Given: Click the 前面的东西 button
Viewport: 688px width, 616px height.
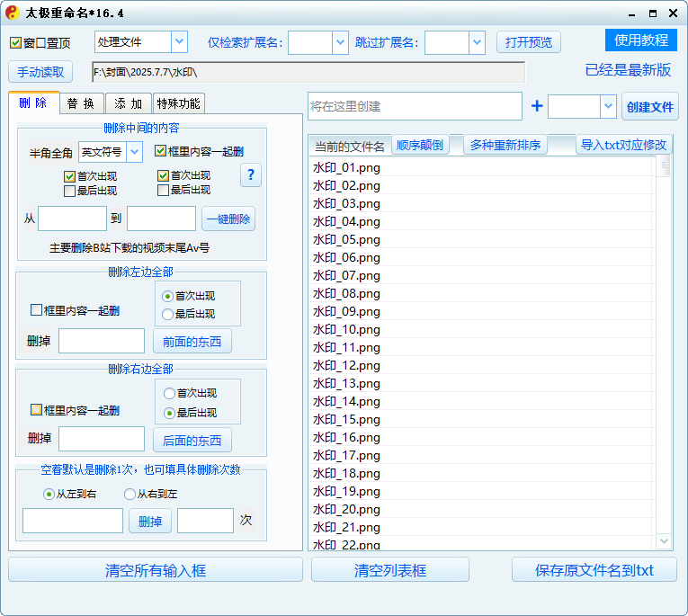Looking at the screenshot, I should (192, 342).
